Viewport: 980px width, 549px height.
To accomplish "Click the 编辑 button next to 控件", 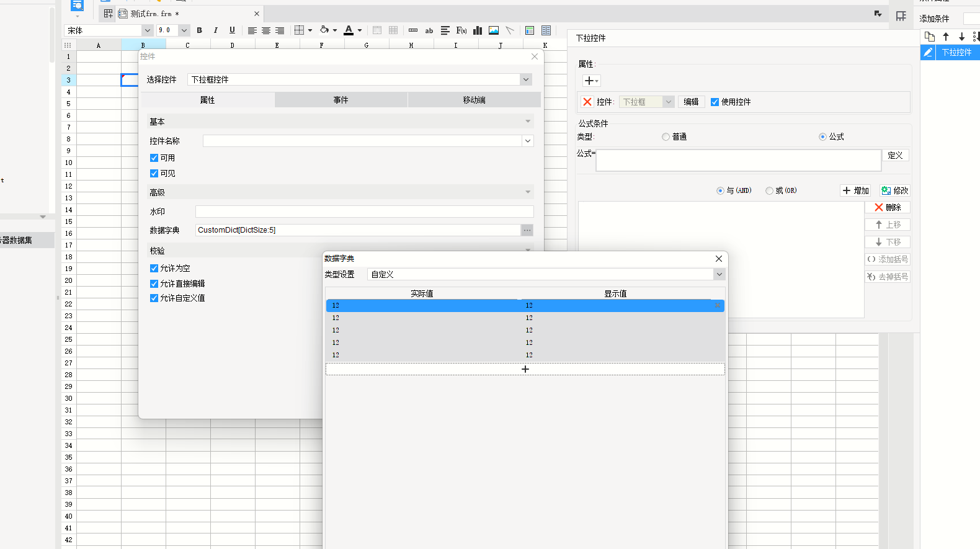I will 691,102.
